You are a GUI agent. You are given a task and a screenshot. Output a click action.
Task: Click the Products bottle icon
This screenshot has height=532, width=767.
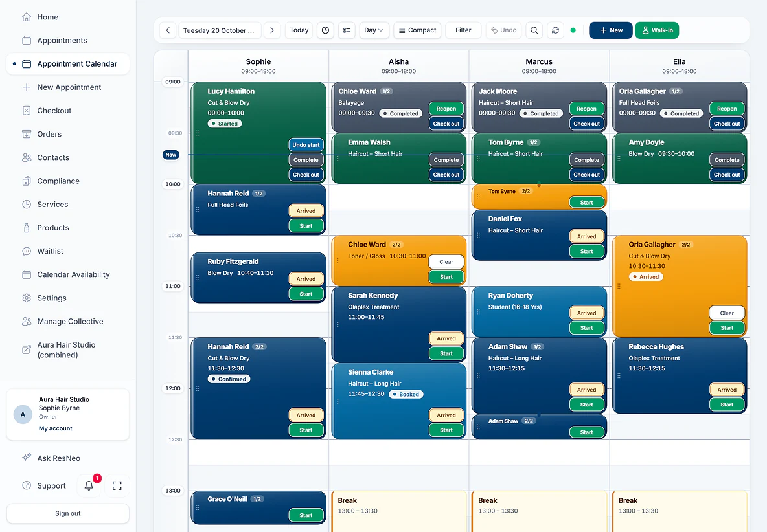(x=27, y=228)
